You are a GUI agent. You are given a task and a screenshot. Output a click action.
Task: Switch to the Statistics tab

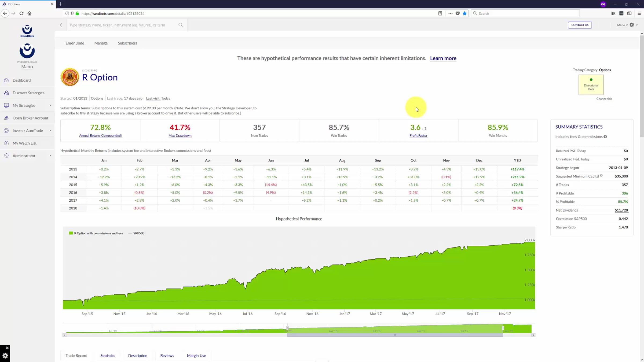(x=108, y=356)
